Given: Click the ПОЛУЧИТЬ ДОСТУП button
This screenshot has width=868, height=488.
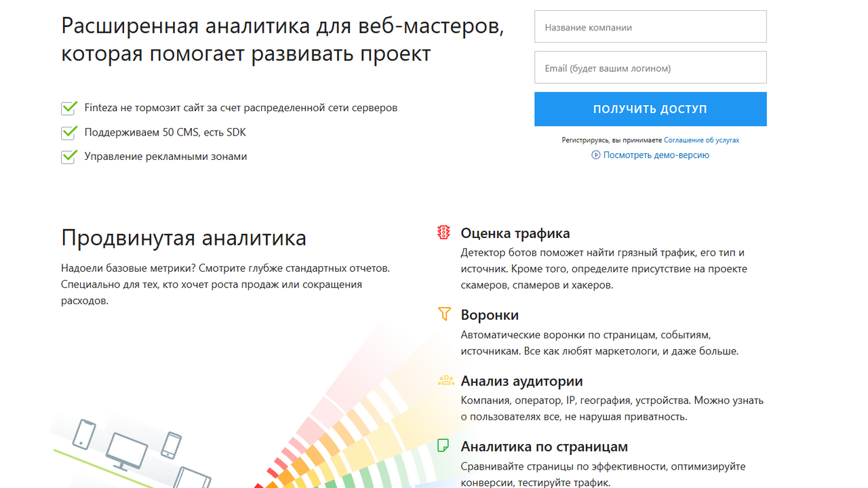Looking at the screenshot, I should point(650,109).
